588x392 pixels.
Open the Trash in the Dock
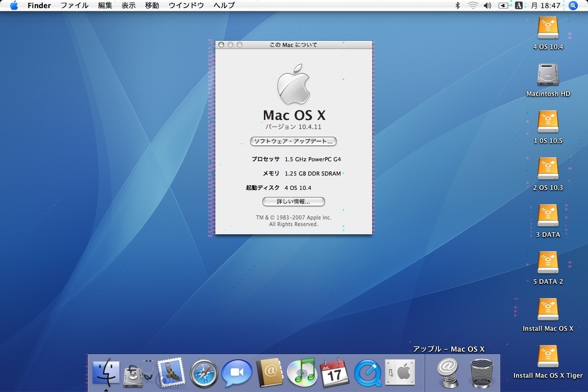point(481,373)
